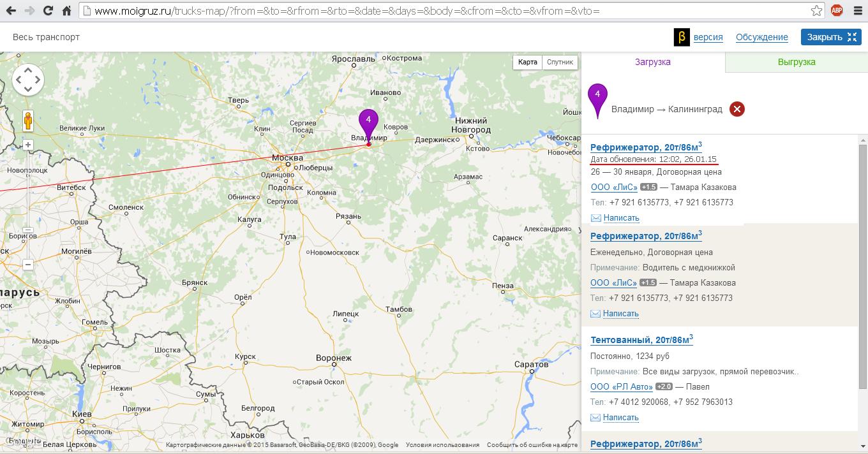Remove the Владимир → Калининград route filter

point(737,109)
